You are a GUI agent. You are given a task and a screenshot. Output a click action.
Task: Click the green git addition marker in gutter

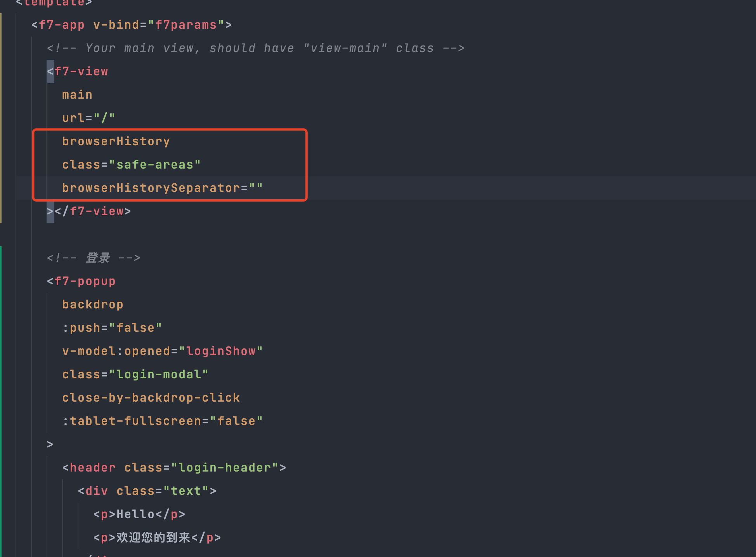[1, 388]
